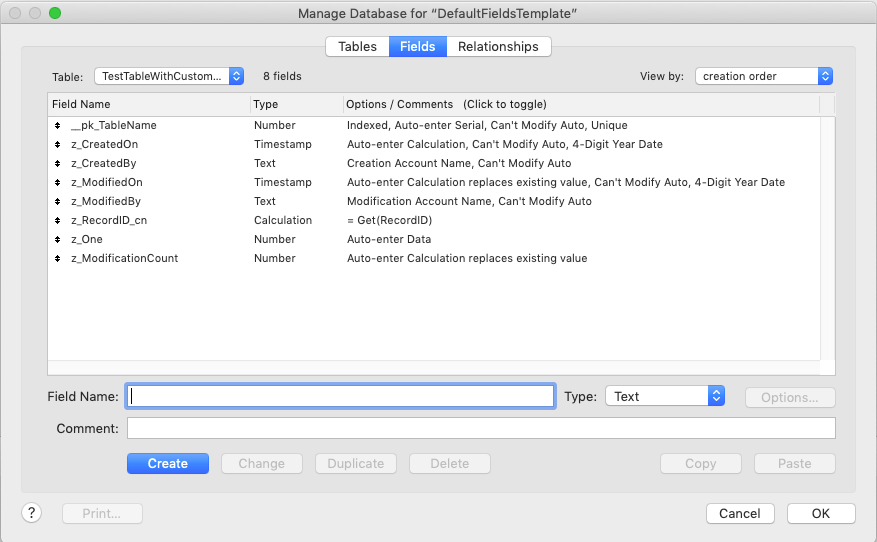Click into the Field Name input
This screenshot has width=877, height=542.
[x=340, y=397]
